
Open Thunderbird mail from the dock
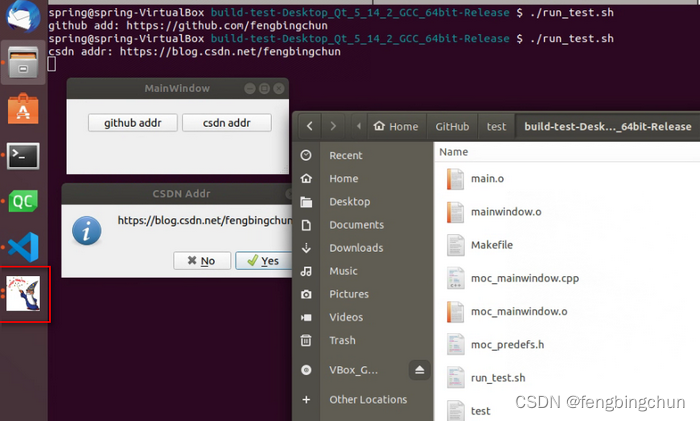tap(23, 17)
